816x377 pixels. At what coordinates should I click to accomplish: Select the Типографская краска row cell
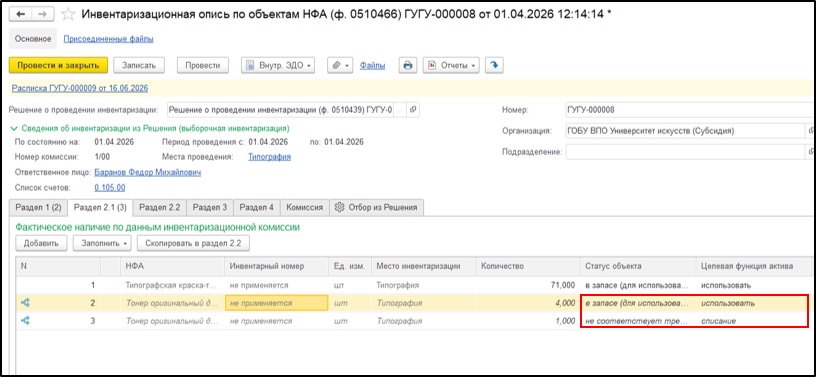pos(172,285)
